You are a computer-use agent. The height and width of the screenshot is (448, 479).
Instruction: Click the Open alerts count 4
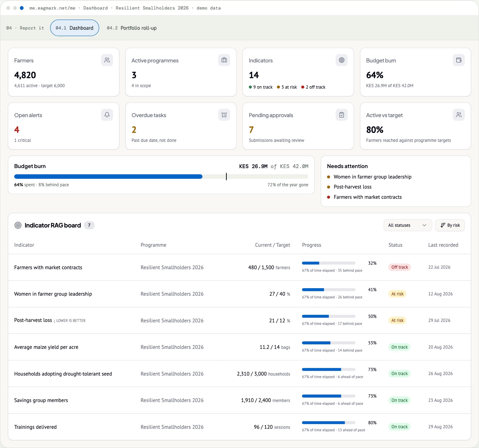pos(17,130)
